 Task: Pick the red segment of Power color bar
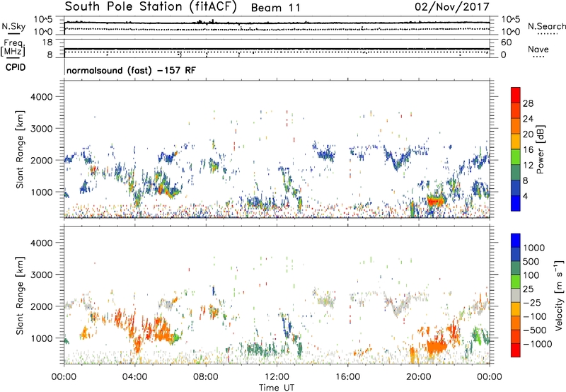(x=516, y=95)
